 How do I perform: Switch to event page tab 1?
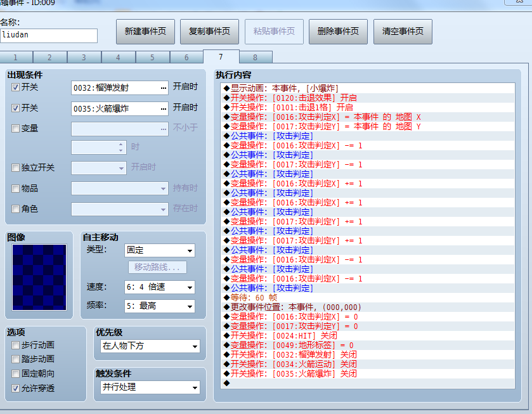16,57
